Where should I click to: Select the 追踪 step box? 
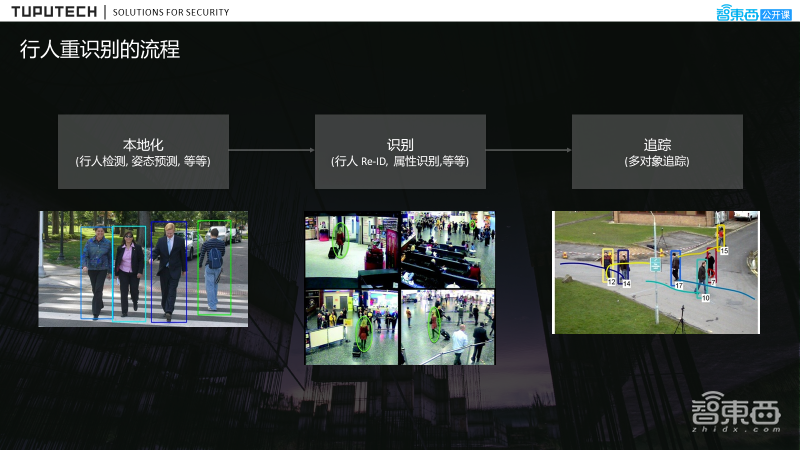657,151
